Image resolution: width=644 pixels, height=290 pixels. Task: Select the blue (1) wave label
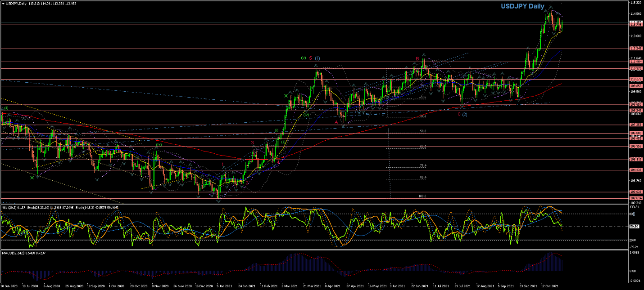[317, 58]
